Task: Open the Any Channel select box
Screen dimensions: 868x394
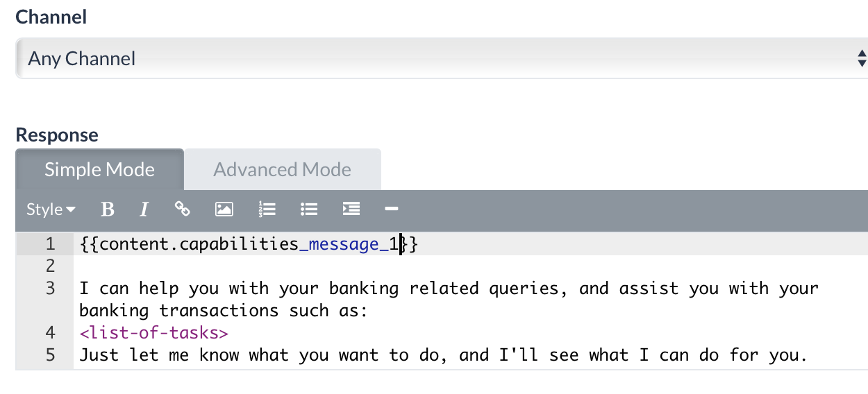Action: [x=442, y=58]
